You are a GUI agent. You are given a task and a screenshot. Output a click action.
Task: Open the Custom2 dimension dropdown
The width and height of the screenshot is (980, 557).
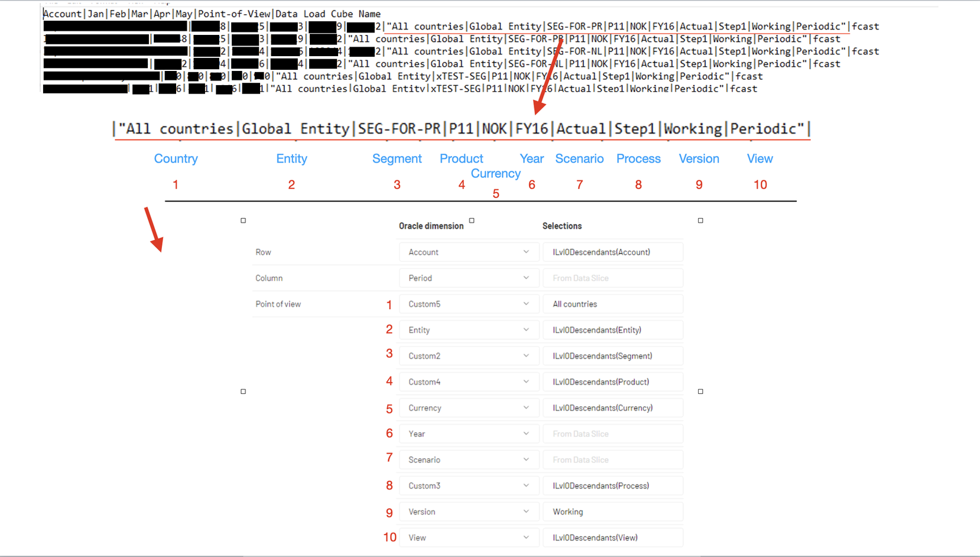tap(469, 356)
